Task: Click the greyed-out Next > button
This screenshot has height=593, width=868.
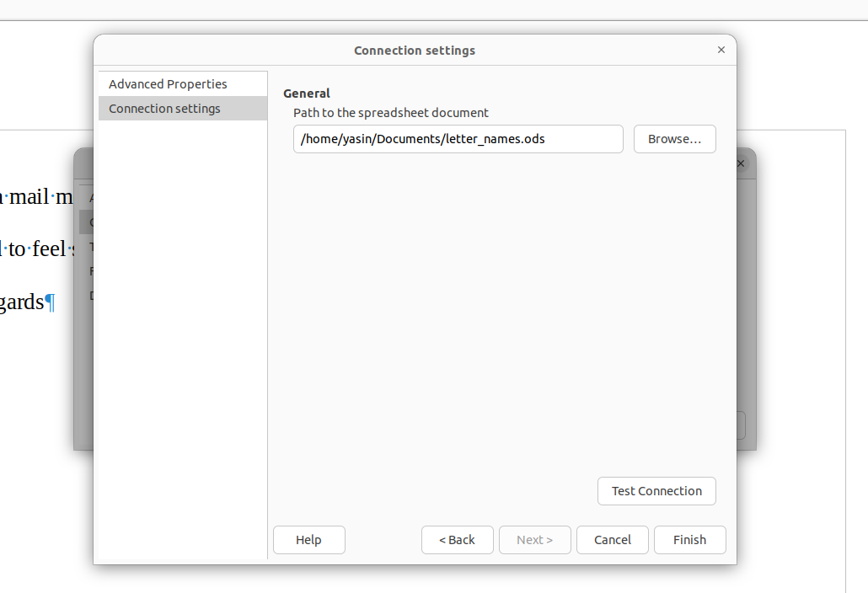Action: 534,540
